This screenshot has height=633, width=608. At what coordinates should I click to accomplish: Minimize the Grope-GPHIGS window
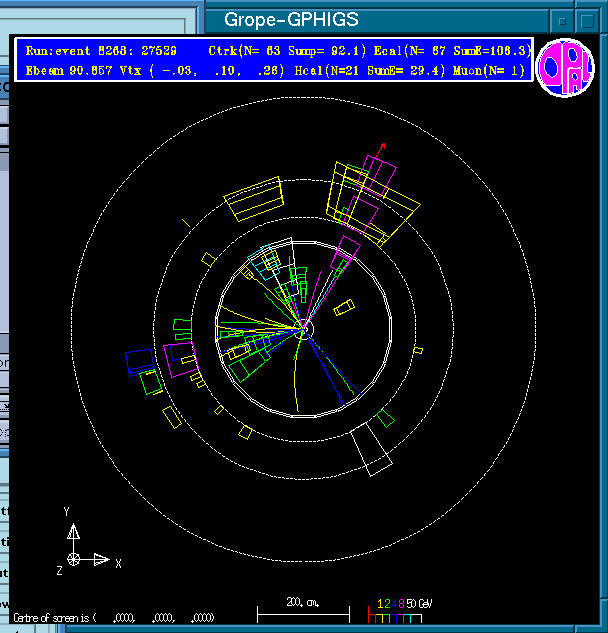pyautogui.click(x=564, y=19)
